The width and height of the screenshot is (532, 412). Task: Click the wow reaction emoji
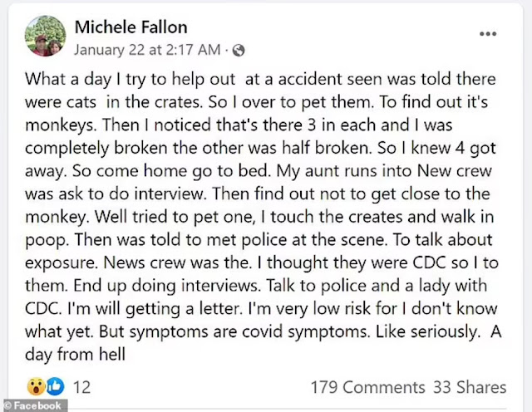36,386
